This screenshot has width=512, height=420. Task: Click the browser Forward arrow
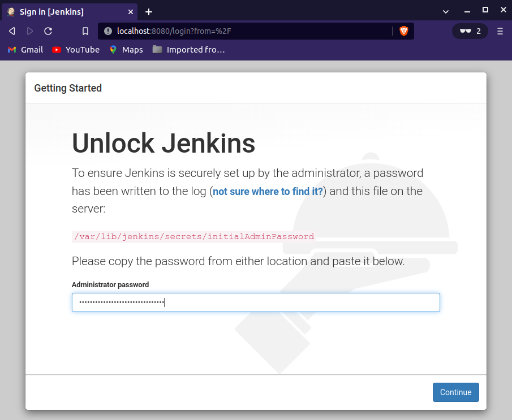30,31
